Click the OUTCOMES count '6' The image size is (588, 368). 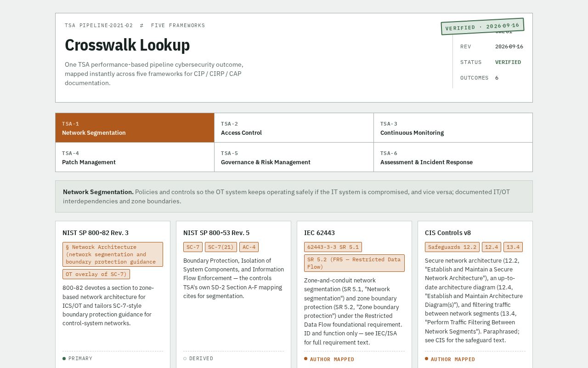497,78
